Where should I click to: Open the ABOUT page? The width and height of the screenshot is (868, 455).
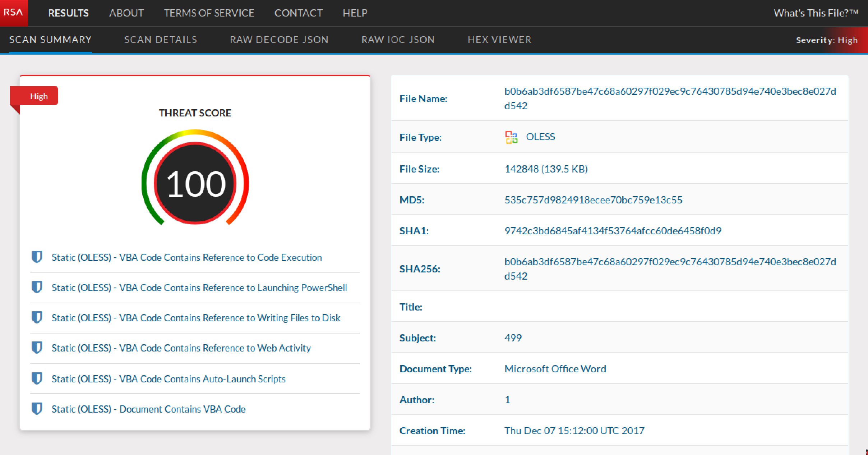point(126,13)
